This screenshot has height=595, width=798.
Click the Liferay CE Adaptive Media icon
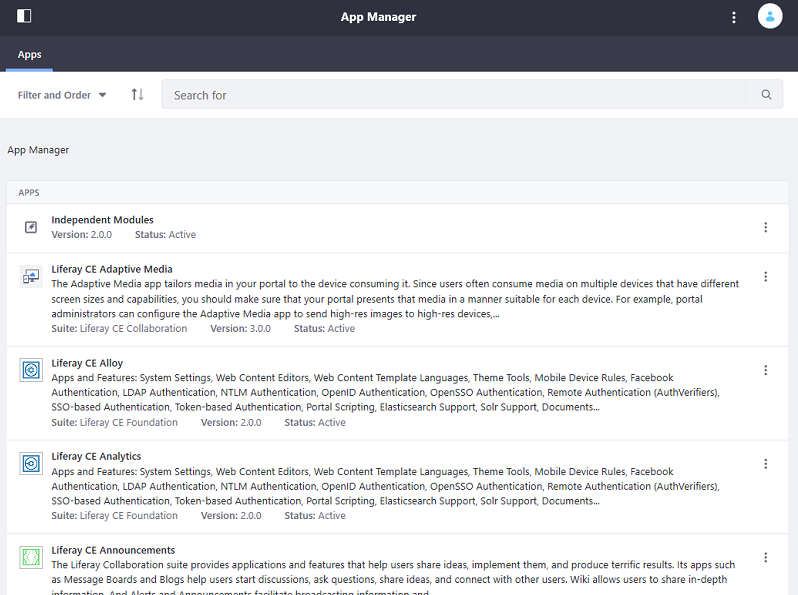(31, 276)
